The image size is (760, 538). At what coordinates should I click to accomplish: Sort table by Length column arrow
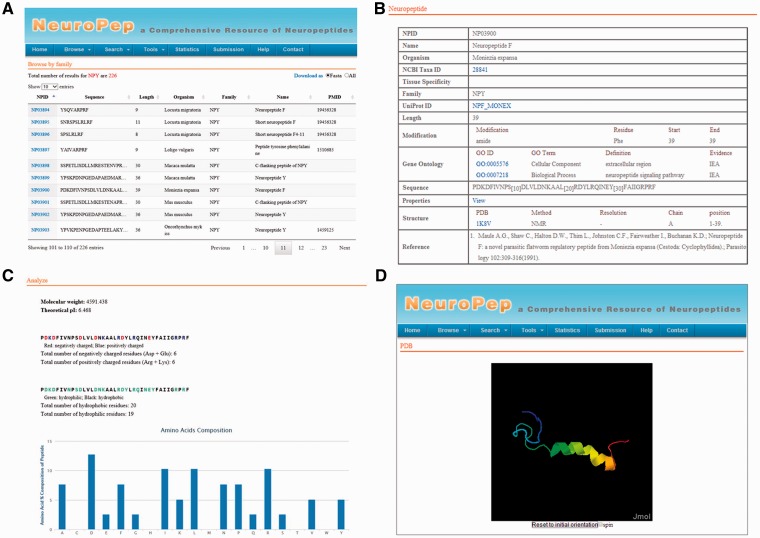158,97
